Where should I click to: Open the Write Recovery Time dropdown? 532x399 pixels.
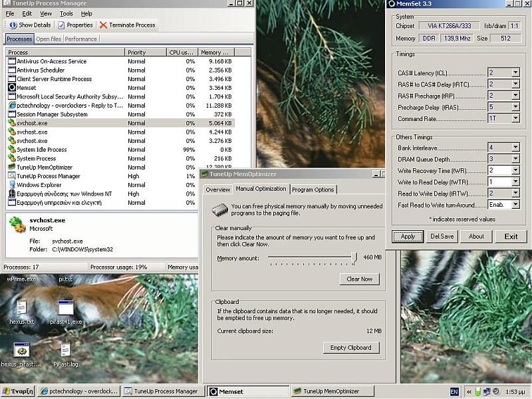tap(515, 170)
